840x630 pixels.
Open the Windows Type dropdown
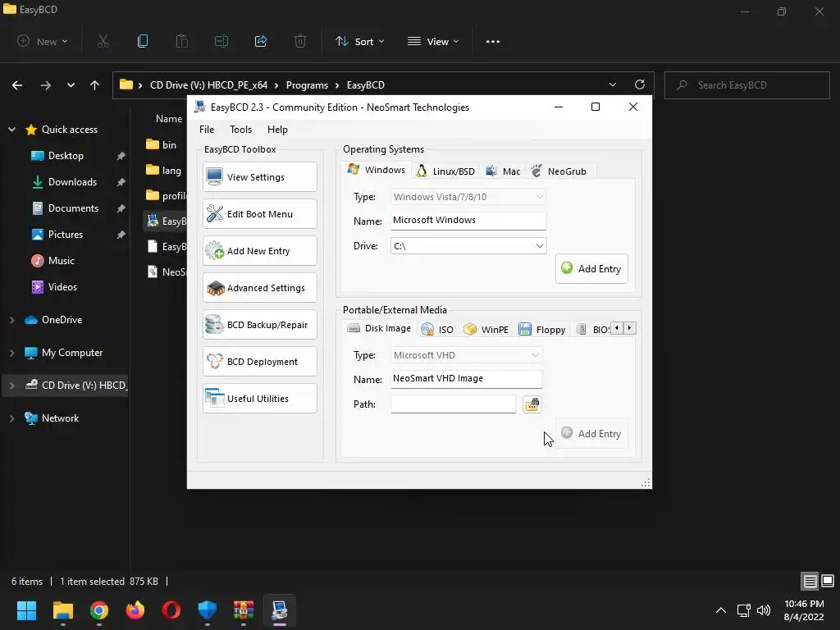click(468, 197)
